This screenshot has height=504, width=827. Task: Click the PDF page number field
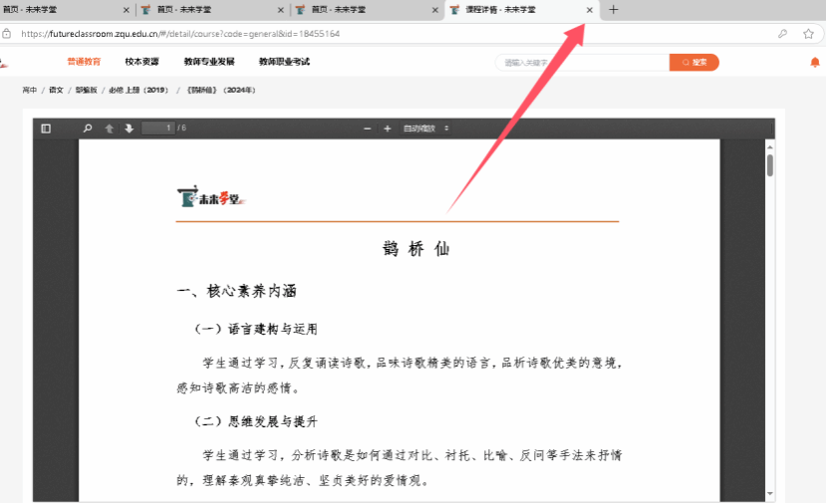pyautogui.click(x=157, y=128)
